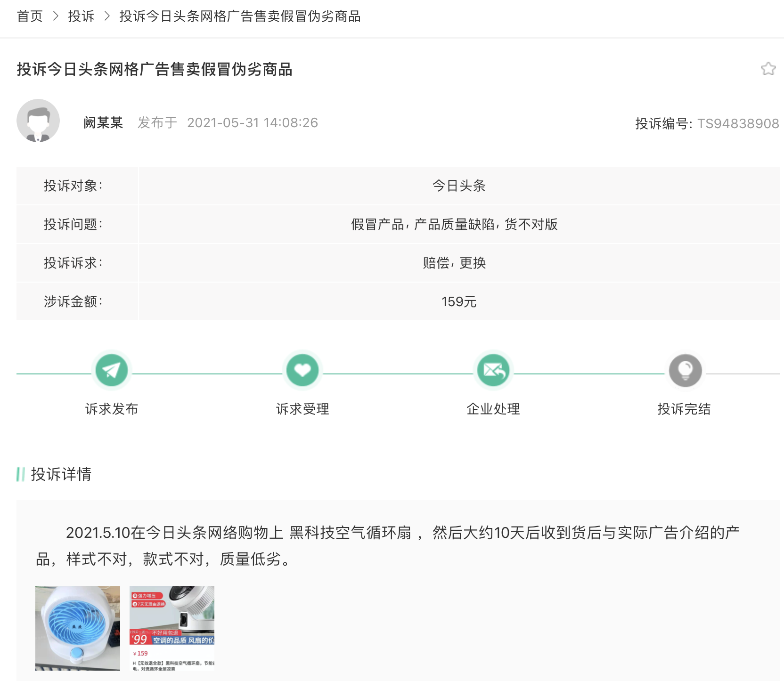Go to 首页 in breadcrumb
784x681 pixels.
pyautogui.click(x=30, y=16)
